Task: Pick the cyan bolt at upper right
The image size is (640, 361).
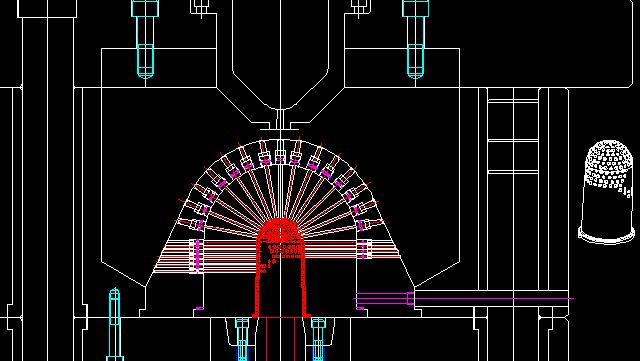Action: pyautogui.click(x=415, y=39)
